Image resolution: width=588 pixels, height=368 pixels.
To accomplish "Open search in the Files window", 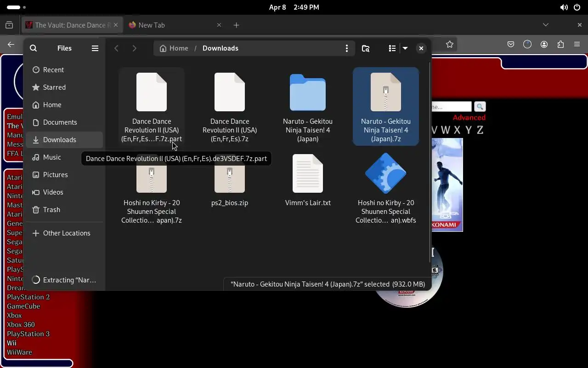I will coord(33,48).
